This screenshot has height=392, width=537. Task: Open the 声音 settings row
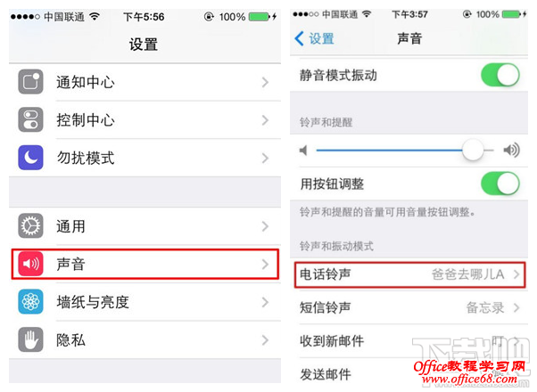click(x=145, y=264)
